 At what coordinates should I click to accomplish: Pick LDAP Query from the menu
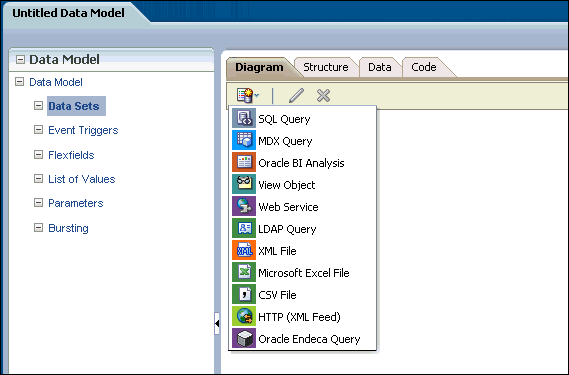(x=303, y=229)
